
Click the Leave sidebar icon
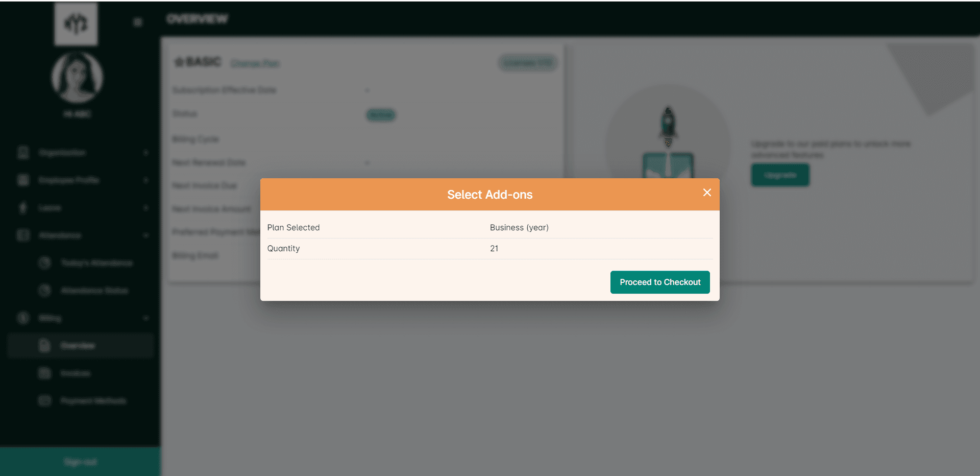tap(23, 208)
